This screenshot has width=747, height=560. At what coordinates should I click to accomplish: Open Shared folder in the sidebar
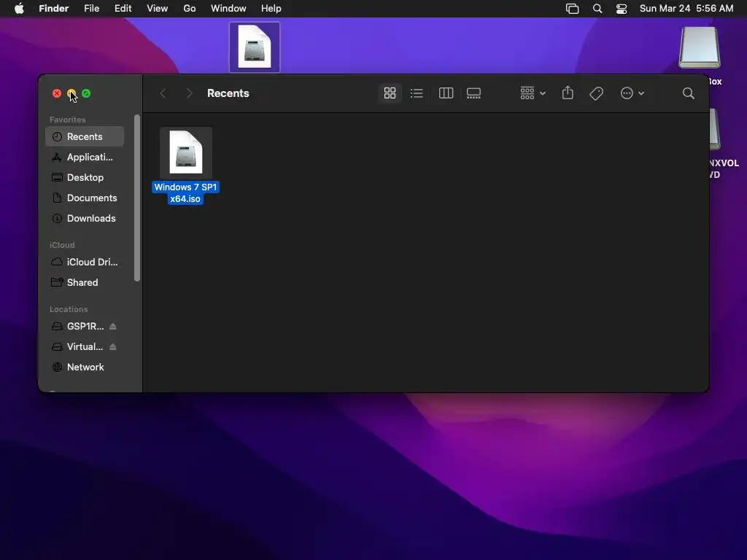coord(85,283)
